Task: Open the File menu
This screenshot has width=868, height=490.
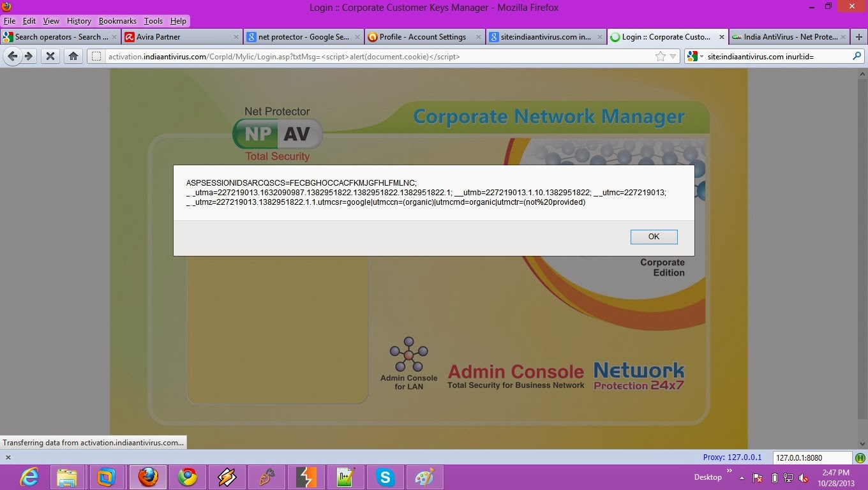Action: 10,21
